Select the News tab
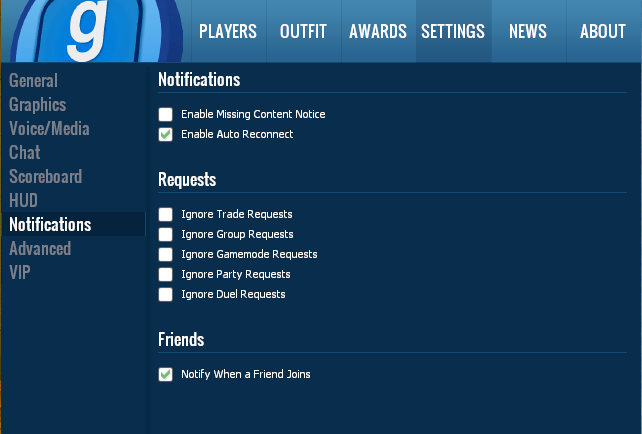This screenshot has width=642, height=434. (527, 31)
